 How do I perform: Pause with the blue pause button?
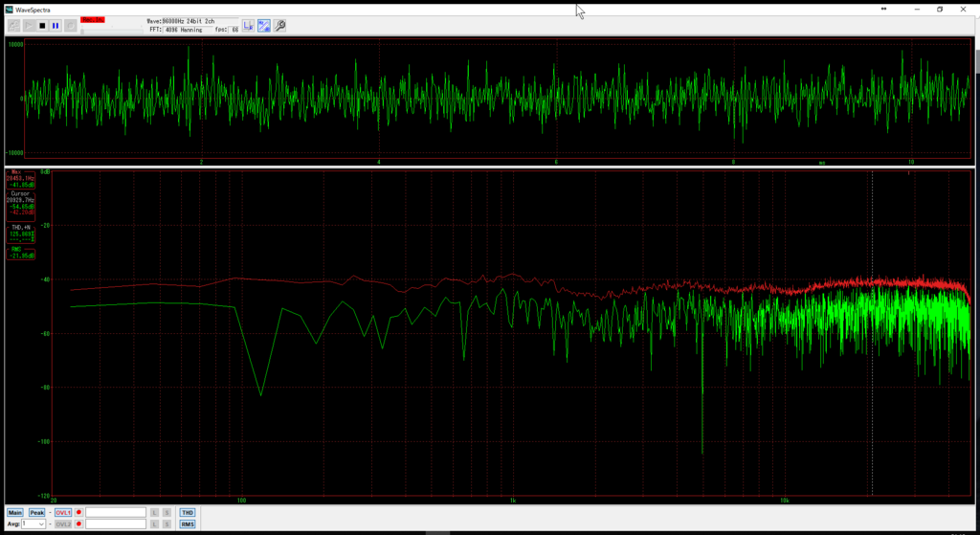click(x=56, y=26)
